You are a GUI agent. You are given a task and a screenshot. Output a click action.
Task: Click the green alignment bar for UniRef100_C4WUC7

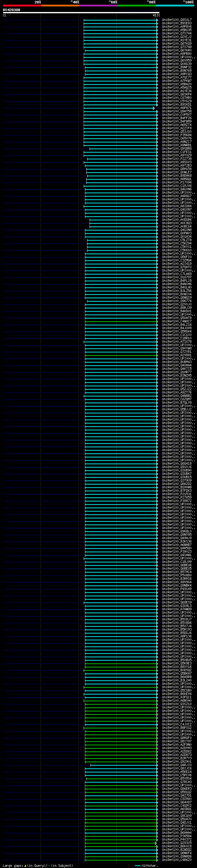[121, 321]
